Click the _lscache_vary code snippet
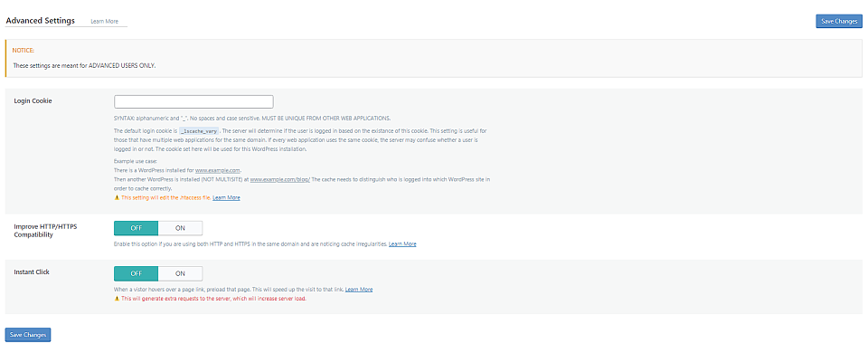 tap(199, 131)
